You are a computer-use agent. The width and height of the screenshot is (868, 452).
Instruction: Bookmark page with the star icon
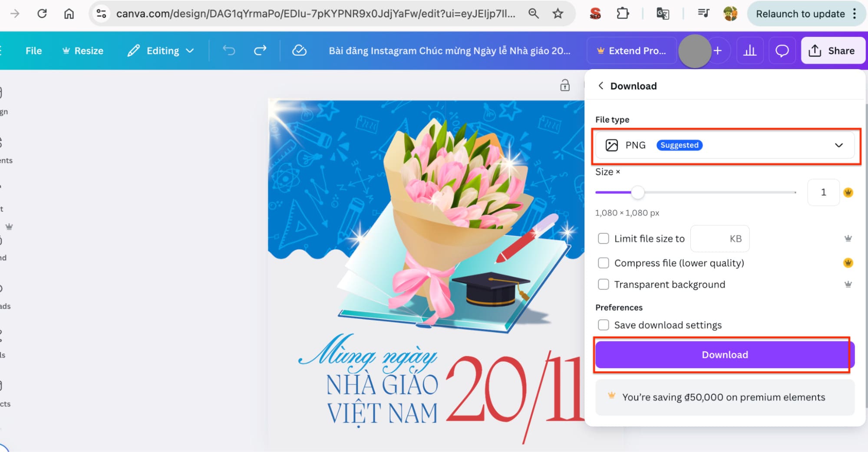[558, 14]
